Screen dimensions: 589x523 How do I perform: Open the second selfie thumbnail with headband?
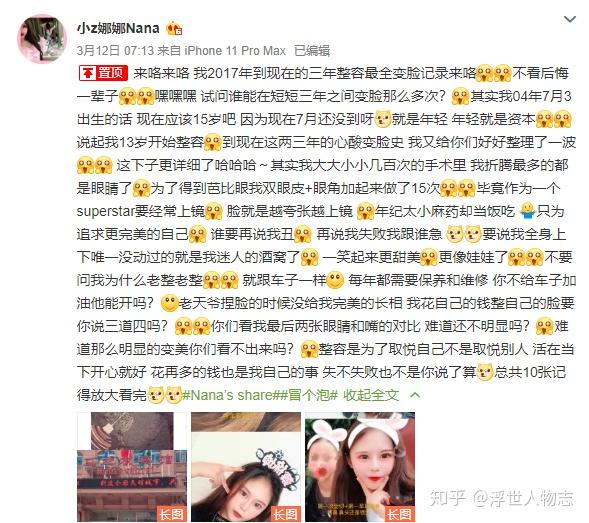(x=246, y=467)
